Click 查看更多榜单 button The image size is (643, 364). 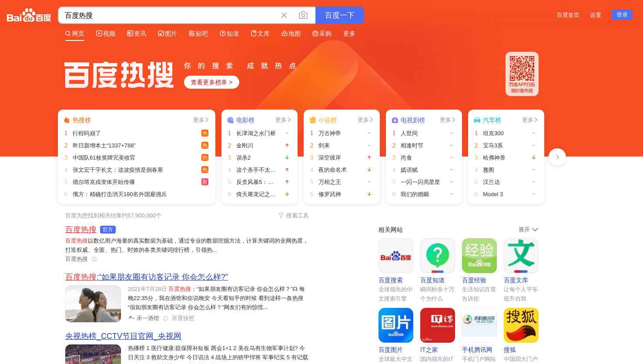[211, 82]
